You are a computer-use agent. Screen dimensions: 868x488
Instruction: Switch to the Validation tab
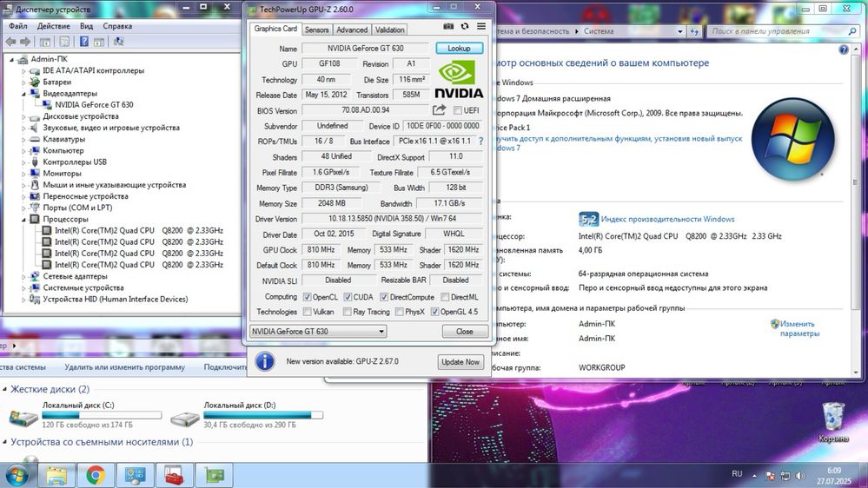click(390, 30)
